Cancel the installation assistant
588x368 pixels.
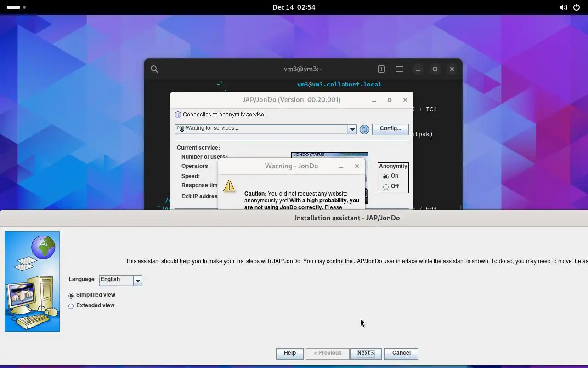pyautogui.click(x=401, y=353)
